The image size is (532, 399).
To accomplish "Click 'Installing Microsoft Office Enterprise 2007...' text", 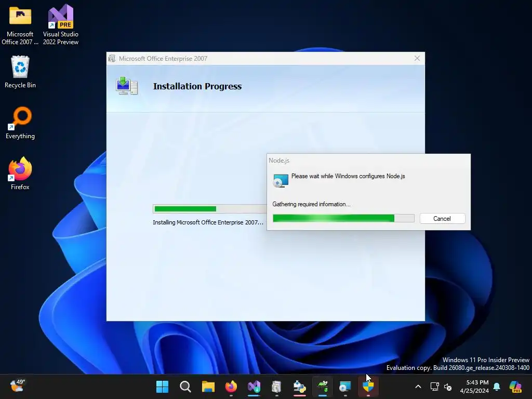I will click(x=208, y=222).
